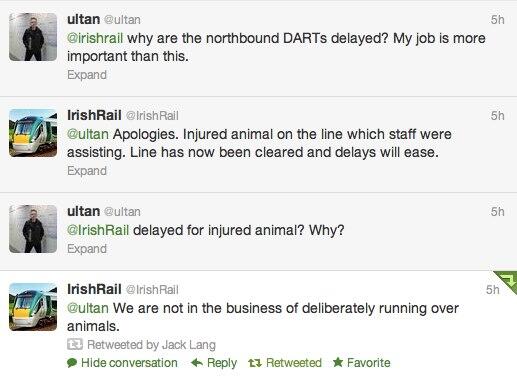Click the Reply arrow icon
The width and height of the screenshot is (517, 377).
click(x=197, y=363)
